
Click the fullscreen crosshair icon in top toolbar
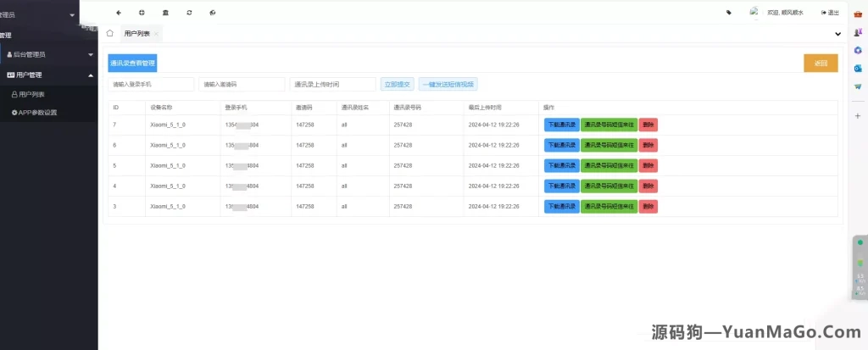coord(142,13)
